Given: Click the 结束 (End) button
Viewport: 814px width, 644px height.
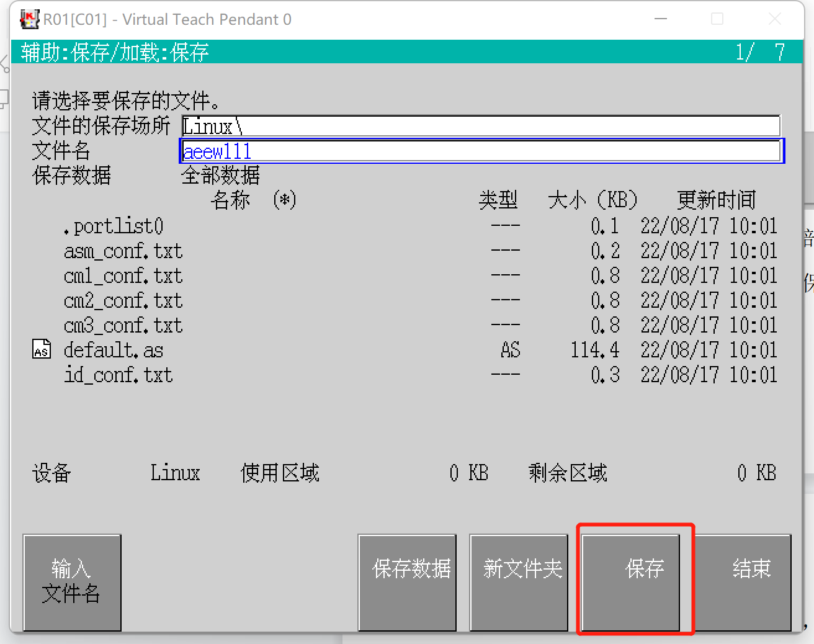Looking at the screenshot, I should coord(743,582).
